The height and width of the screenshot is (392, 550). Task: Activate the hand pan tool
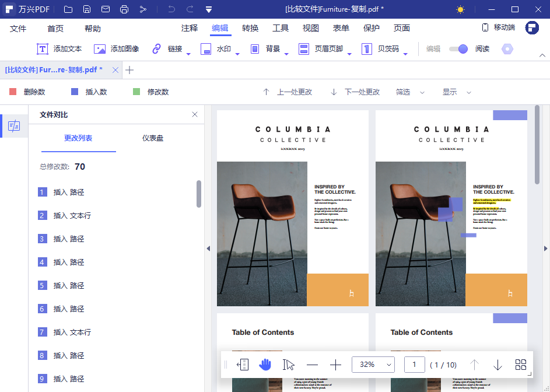tap(265, 364)
